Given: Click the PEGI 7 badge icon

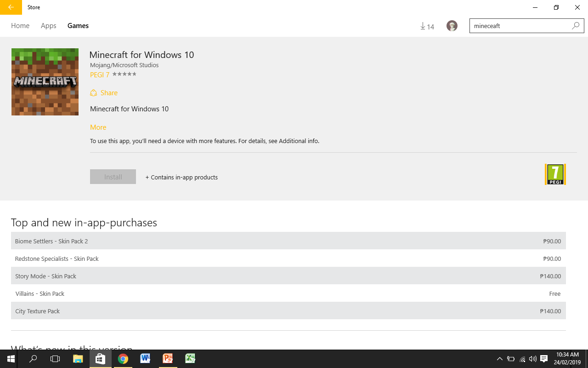Looking at the screenshot, I should point(555,174).
